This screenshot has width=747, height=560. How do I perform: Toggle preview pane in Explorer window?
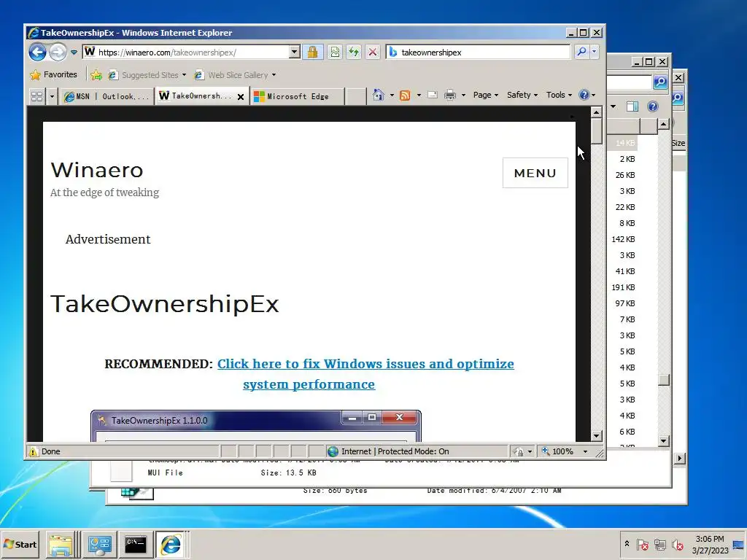632,106
